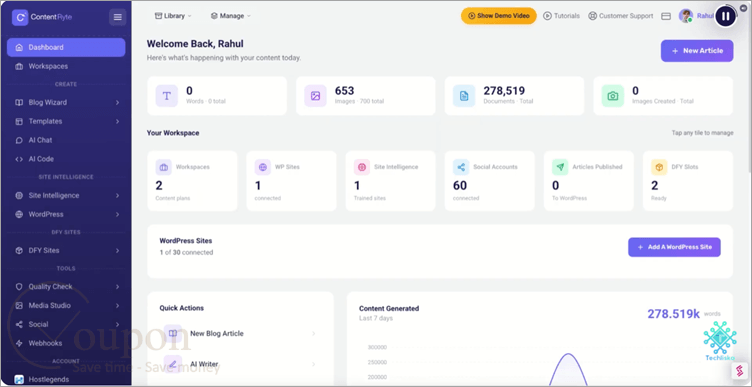This screenshot has height=387, width=752.
Task: Click the Images stat picture icon
Action: 315,96
